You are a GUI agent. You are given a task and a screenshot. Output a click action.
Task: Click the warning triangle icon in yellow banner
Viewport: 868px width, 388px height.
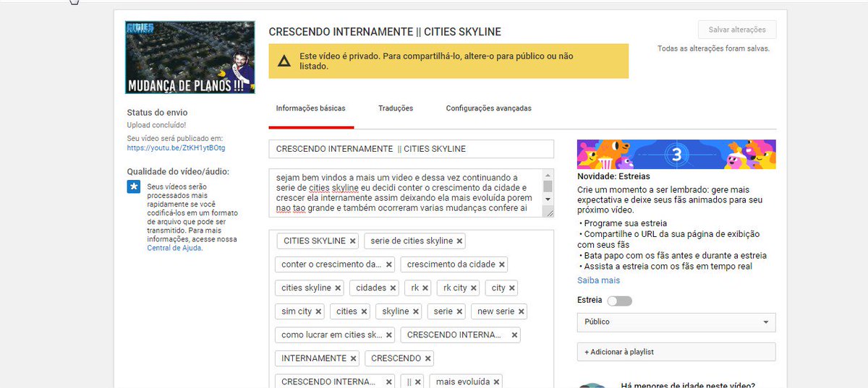[284, 61]
